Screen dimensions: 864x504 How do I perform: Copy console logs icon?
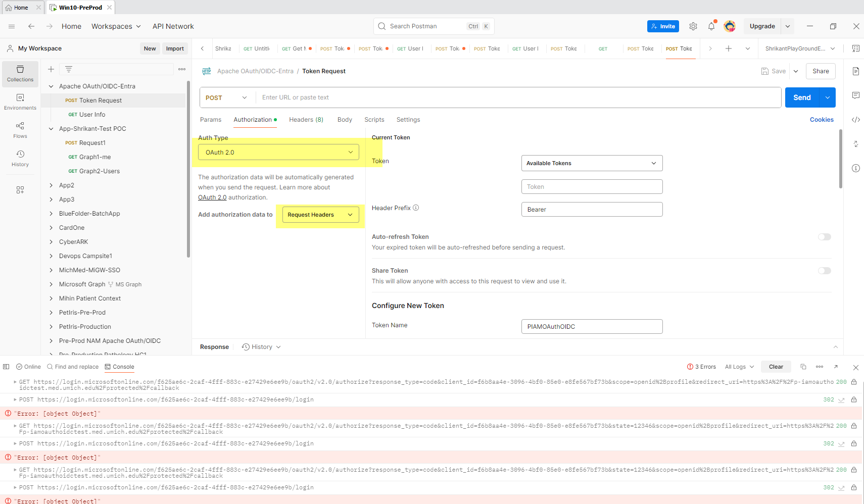(803, 367)
